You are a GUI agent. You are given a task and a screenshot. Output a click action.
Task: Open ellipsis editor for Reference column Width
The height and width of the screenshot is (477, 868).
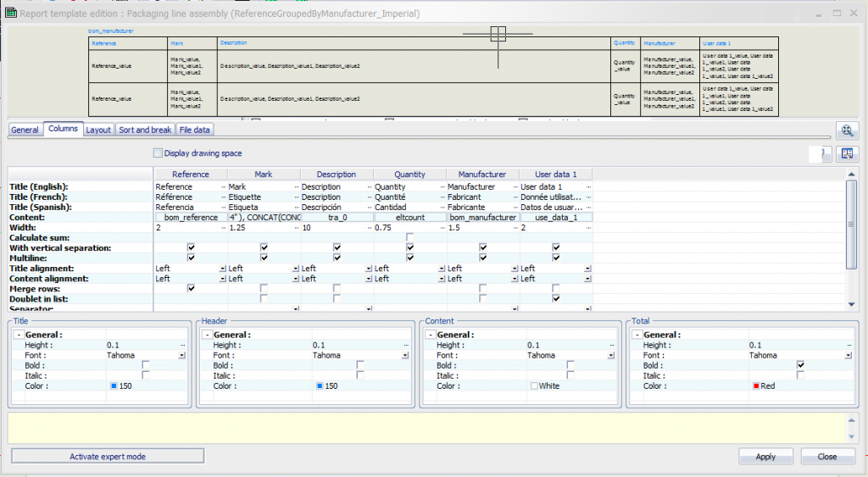(223, 228)
